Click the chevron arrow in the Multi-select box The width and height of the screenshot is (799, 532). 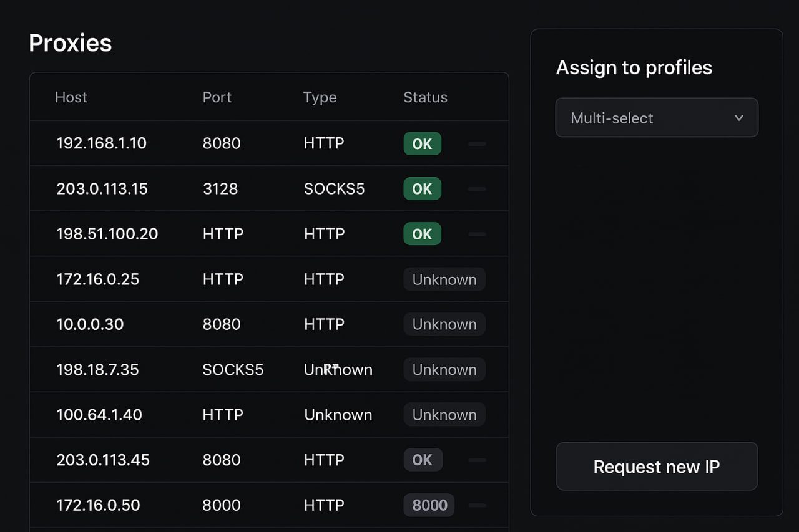pyautogui.click(x=739, y=118)
